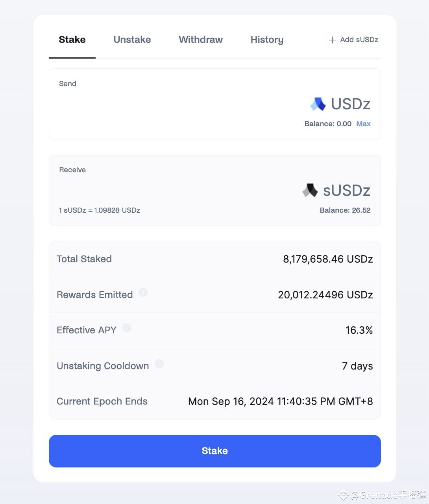The height and width of the screenshot is (504, 429).
Task: Click the USDz token label in Send
Action: (351, 104)
